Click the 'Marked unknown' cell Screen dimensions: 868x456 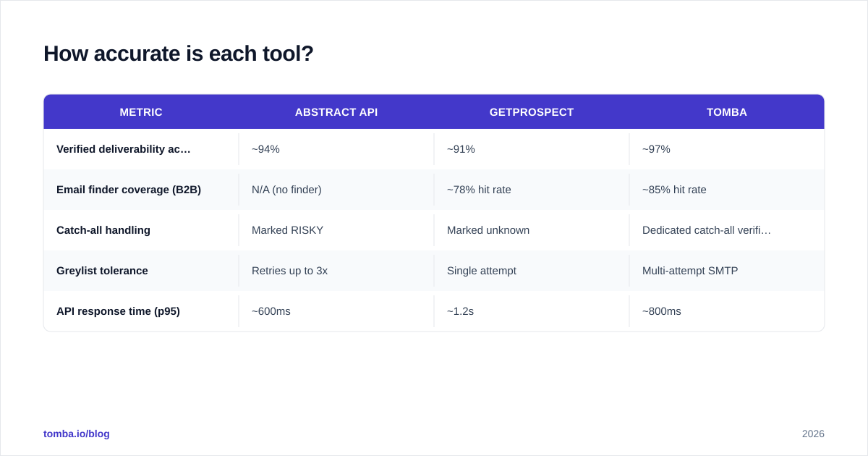[x=532, y=230]
